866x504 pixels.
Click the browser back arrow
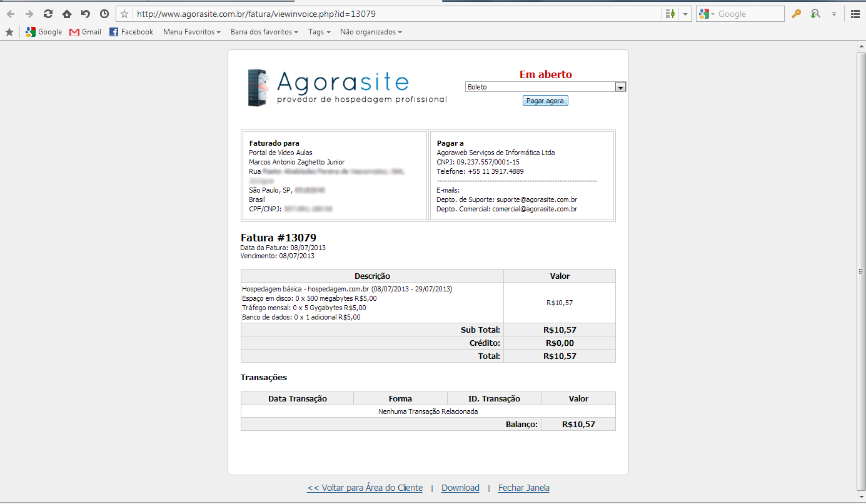tap(11, 14)
